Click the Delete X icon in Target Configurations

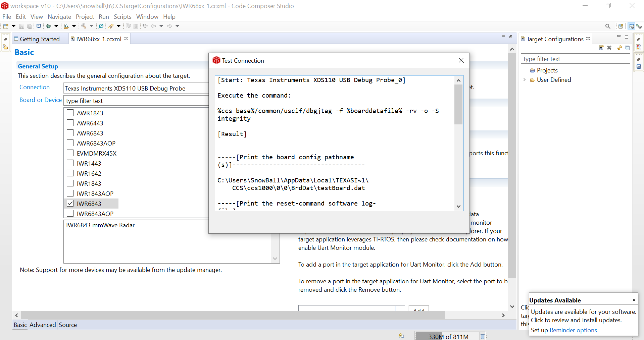[609, 48]
